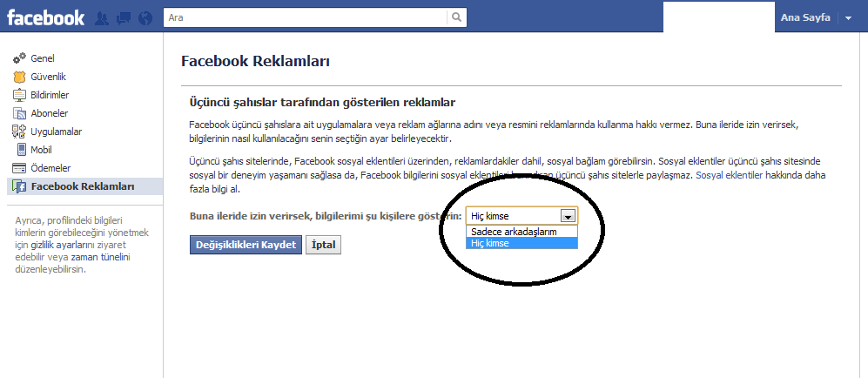Image resolution: width=868 pixels, height=378 pixels.
Task: Open Güvenlik settings section
Action: point(48,77)
